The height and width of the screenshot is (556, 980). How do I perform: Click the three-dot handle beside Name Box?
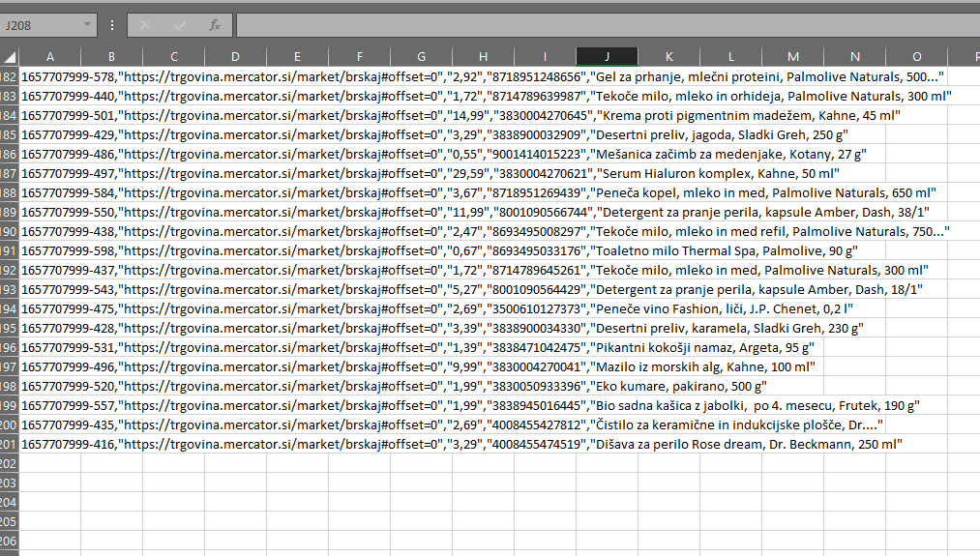[112, 25]
